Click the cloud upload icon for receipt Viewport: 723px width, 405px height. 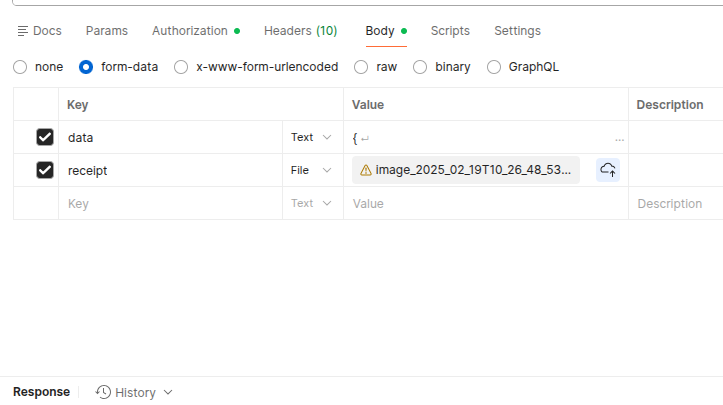[608, 170]
